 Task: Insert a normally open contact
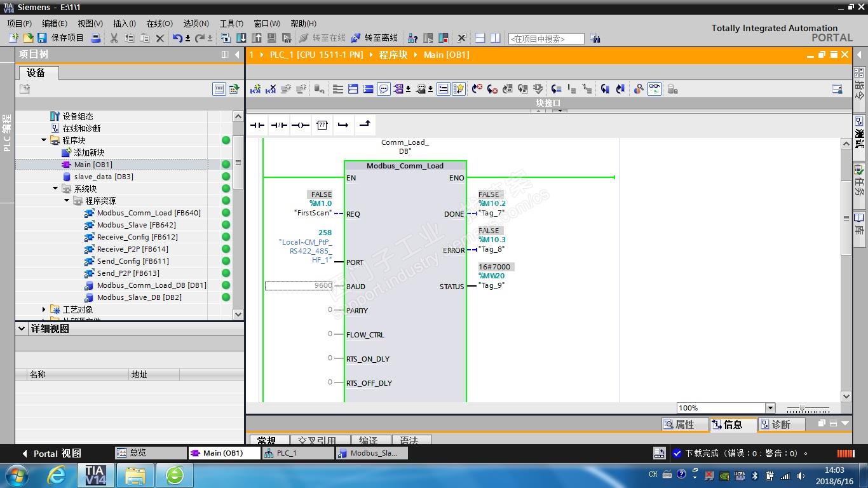pyautogui.click(x=257, y=125)
